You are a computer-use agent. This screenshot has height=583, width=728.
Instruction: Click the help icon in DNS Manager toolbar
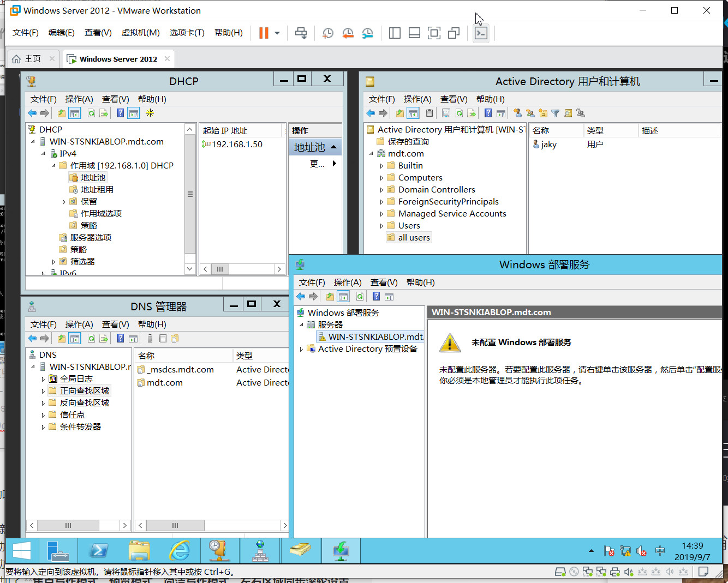[120, 338]
